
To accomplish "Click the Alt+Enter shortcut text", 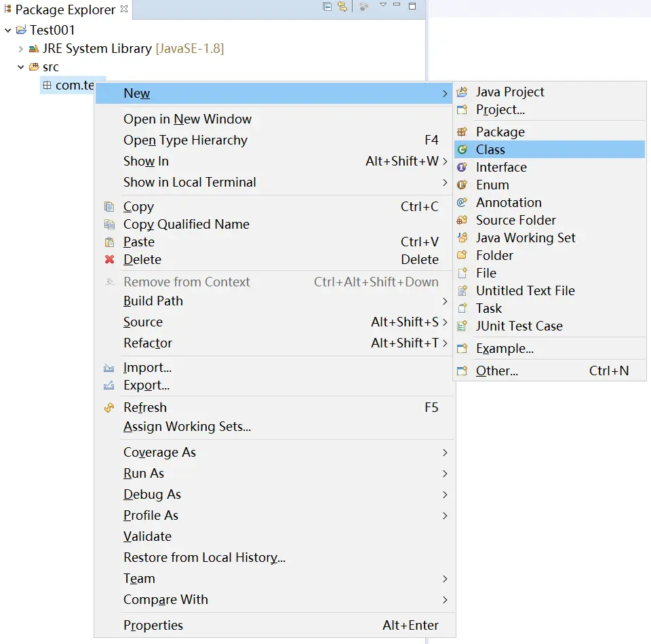I will 410,625.
